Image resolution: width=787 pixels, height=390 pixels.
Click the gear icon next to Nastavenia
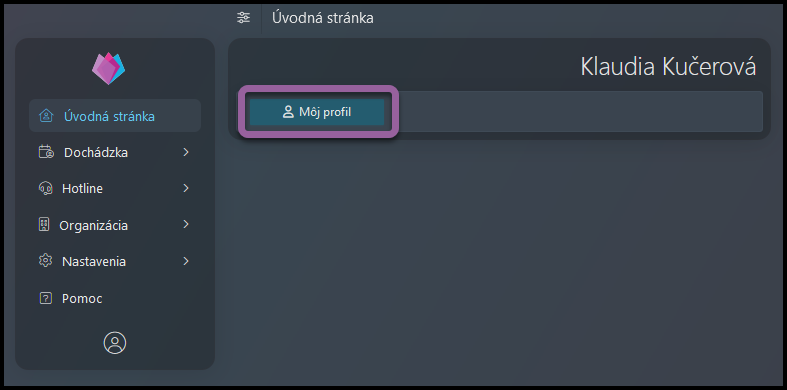pyautogui.click(x=45, y=261)
